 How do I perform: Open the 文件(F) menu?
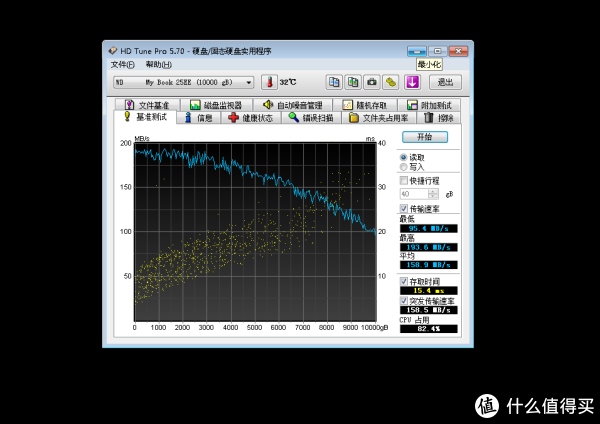[123, 65]
